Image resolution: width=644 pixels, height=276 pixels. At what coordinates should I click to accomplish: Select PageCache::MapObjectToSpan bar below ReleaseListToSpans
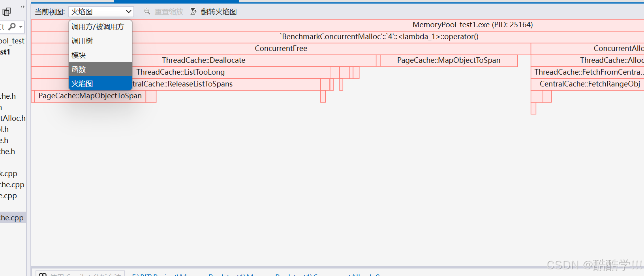[x=90, y=96]
